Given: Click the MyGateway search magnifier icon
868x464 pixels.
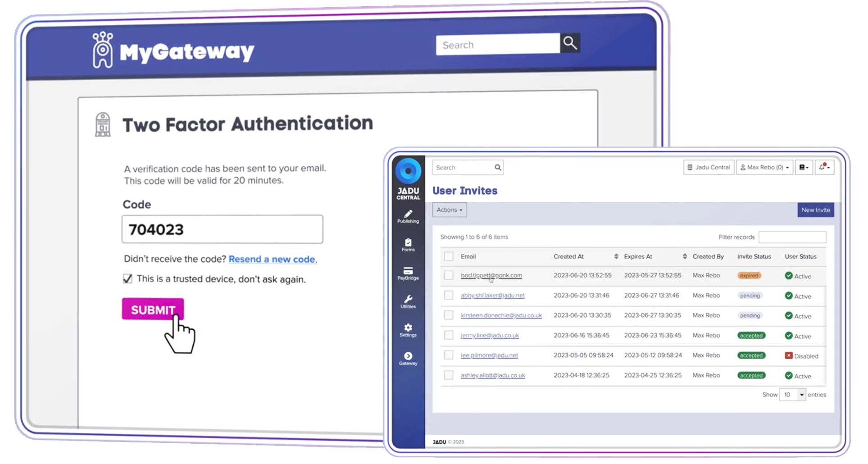Looking at the screenshot, I should pos(570,43).
